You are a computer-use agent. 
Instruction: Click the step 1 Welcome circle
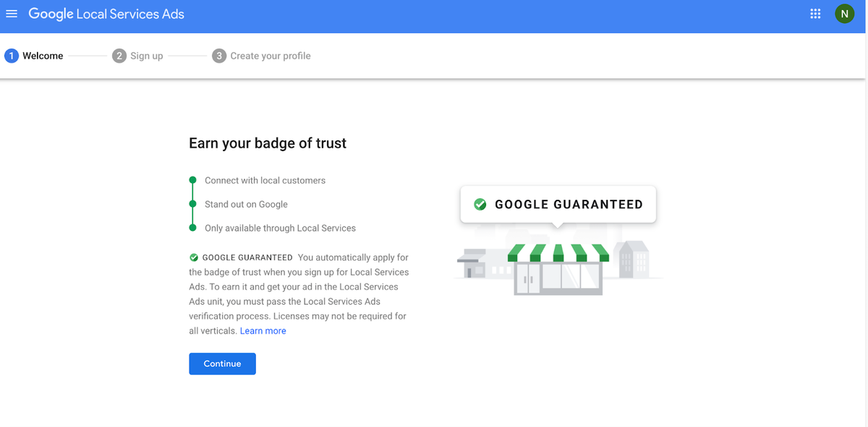coord(12,56)
